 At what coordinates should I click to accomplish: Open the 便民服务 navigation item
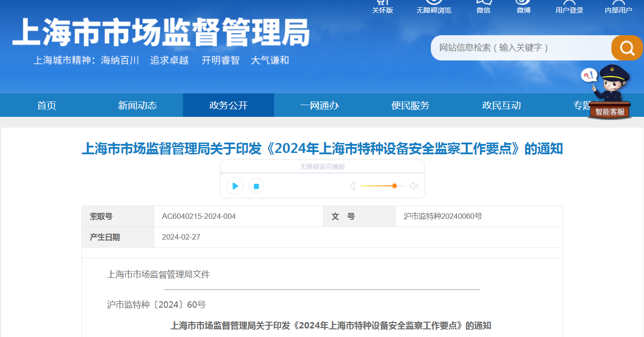click(411, 105)
